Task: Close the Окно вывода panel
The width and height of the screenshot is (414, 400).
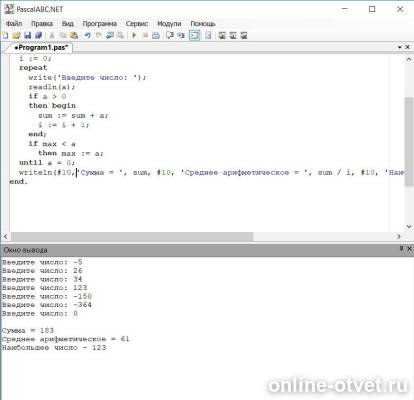Action: coord(409,249)
